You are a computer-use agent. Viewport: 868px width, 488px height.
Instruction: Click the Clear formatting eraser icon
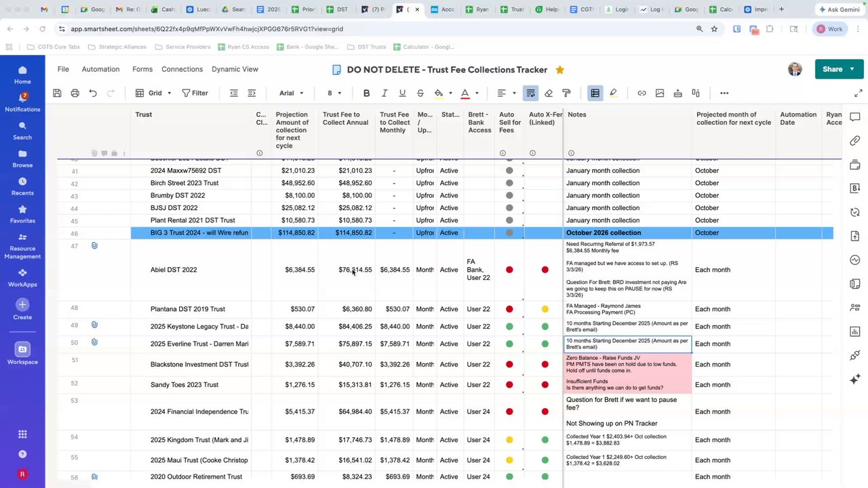click(x=549, y=93)
